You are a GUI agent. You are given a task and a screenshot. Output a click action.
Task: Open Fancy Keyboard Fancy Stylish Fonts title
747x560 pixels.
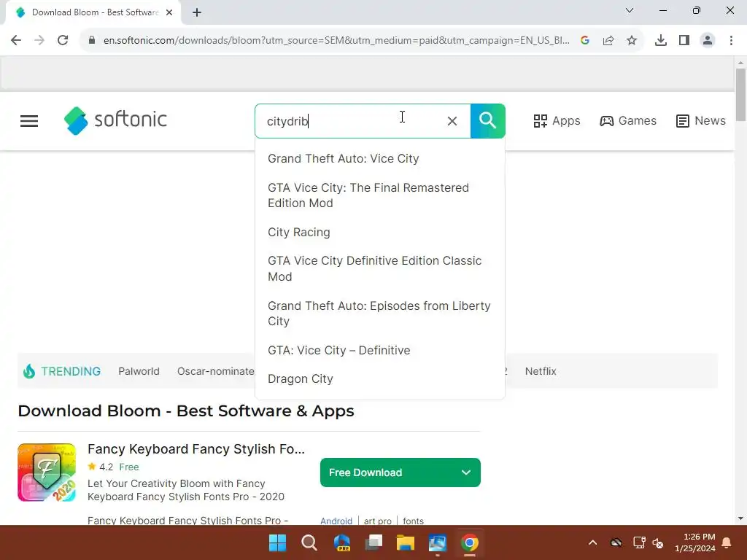[196, 449]
